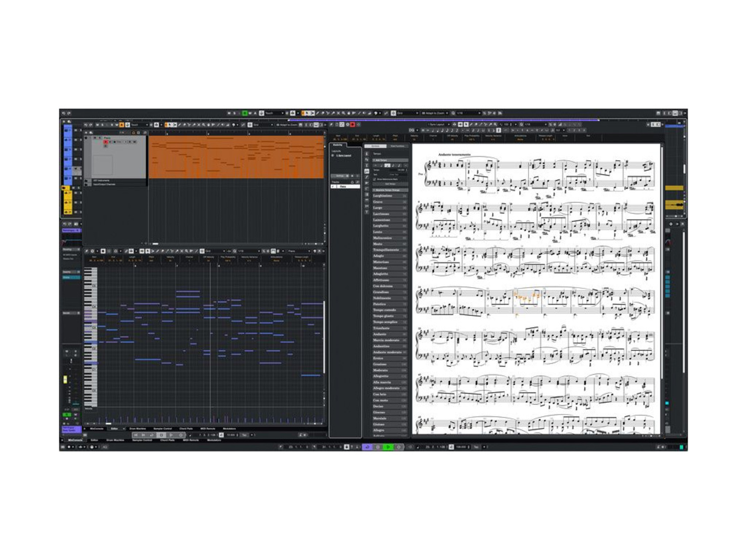Viewport: 747px width, 560px height.
Task: Select the Erase tool in the score editor toolbar
Action: [476, 124]
